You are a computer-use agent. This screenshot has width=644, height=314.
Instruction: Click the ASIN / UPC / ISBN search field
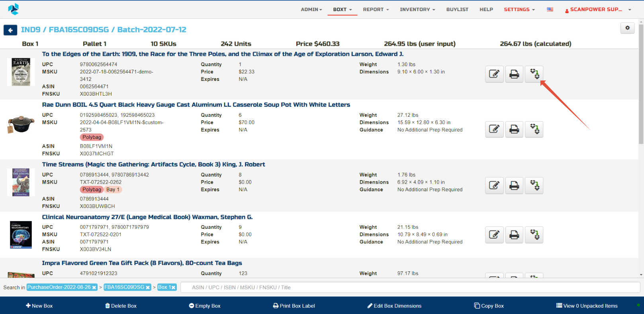(x=410, y=288)
